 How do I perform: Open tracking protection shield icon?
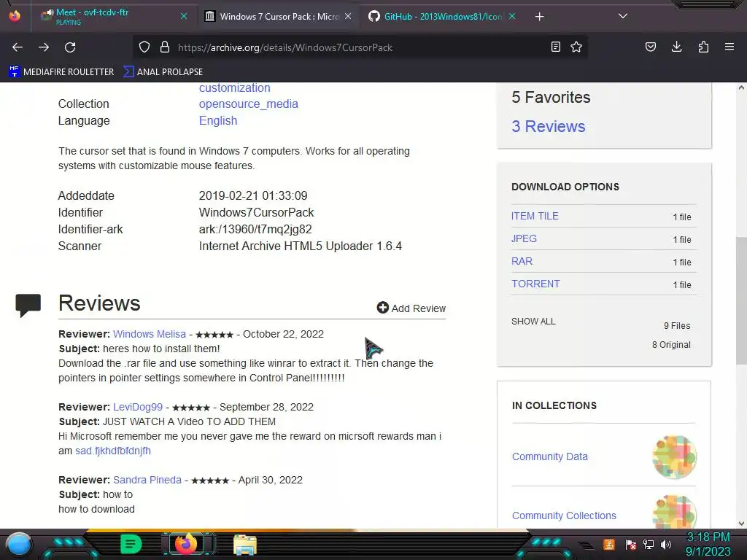(x=144, y=47)
